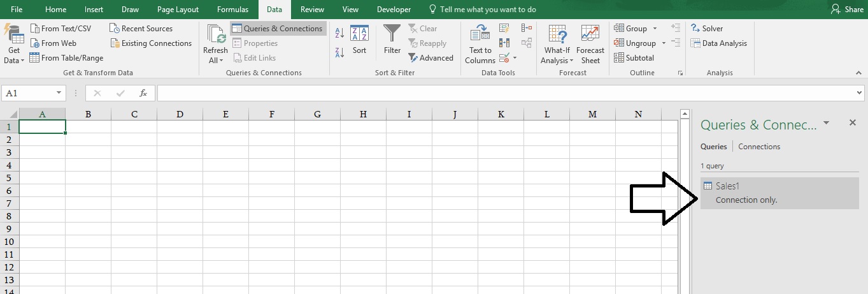Open the Outline dialog launcher
This screenshot has width=868, height=294.
click(x=681, y=73)
